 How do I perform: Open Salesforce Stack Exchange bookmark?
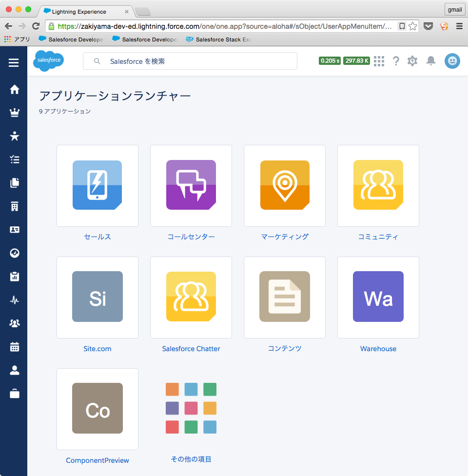[x=219, y=39]
